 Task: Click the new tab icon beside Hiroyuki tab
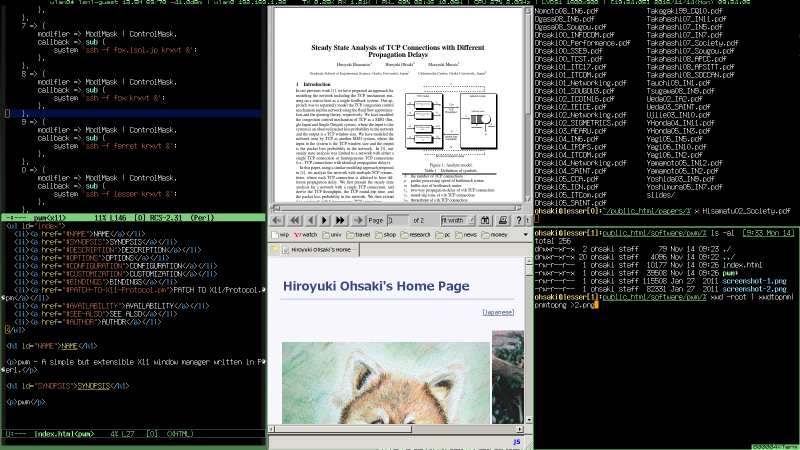[274, 249]
